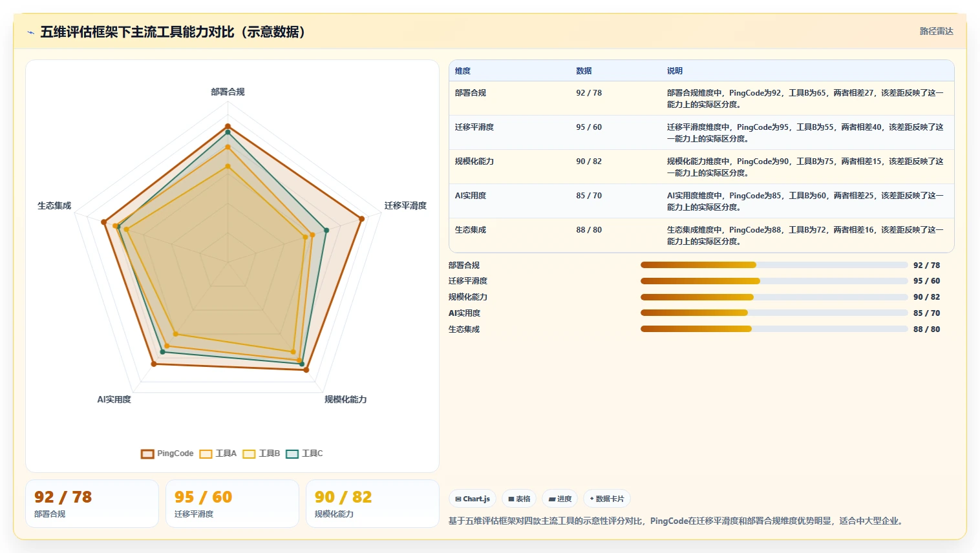This screenshot has height=553, width=980.
Task: Click the 说明 table column header
Action: (x=675, y=71)
